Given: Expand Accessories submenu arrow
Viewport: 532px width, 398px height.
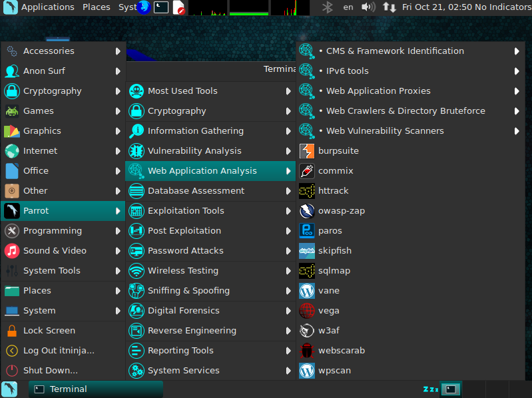Looking at the screenshot, I should coord(118,51).
